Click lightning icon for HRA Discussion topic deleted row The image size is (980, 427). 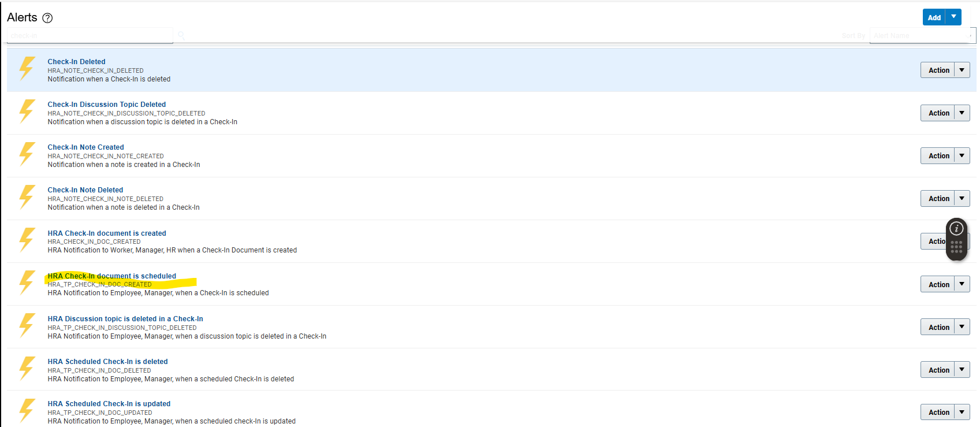pos(27,326)
